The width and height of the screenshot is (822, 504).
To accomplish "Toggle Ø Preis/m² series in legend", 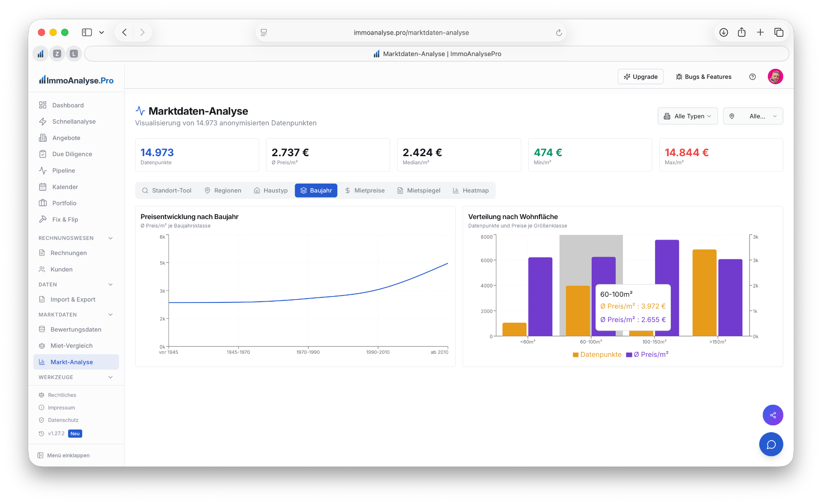I will coord(647,354).
